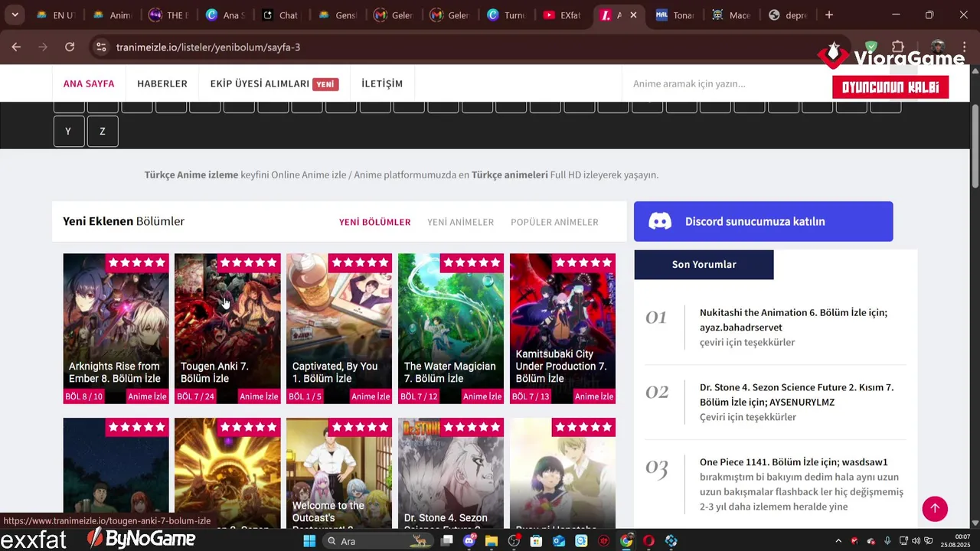Click Anime İzle on Kamitsubaki City card
This screenshot has height=551, width=980.
(594, 396)
